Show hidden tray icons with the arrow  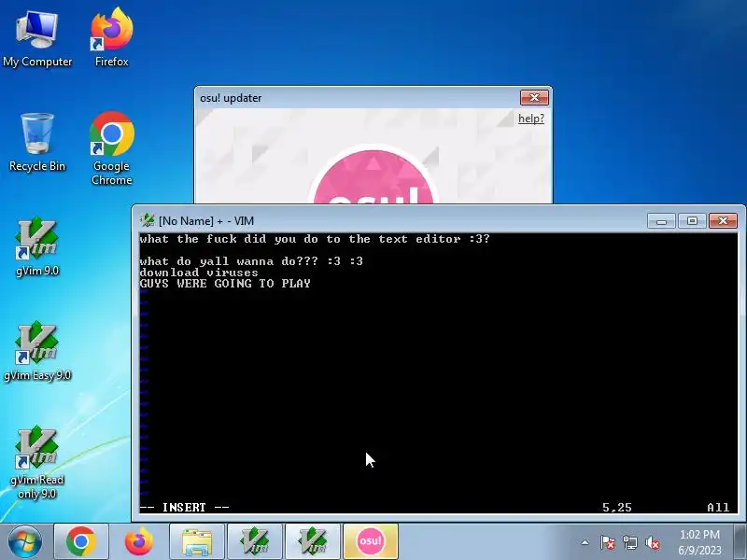click(585, 542)
